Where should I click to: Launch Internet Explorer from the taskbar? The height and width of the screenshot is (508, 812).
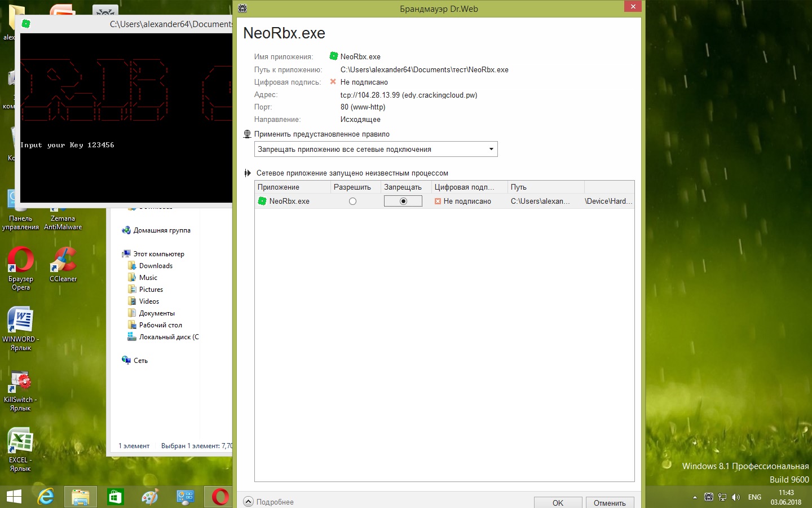tap(46, 497)
